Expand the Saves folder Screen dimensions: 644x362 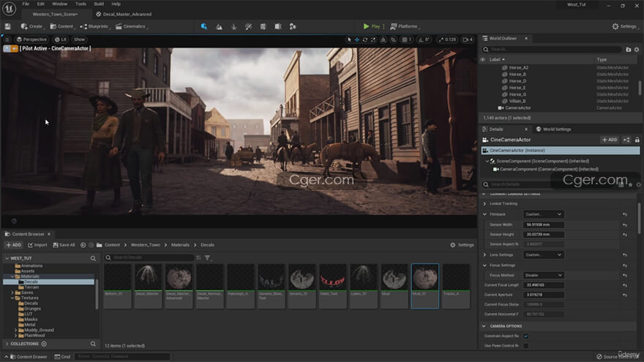pos(12,293)
